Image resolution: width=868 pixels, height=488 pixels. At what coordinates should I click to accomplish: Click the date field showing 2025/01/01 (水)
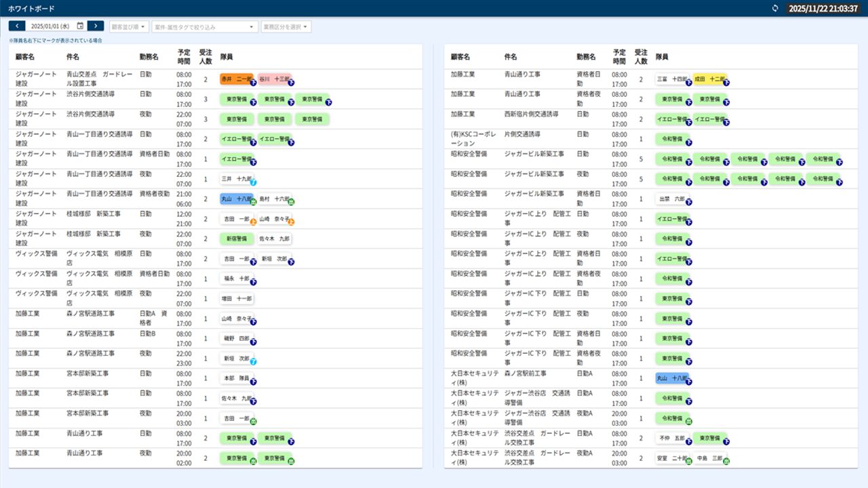tap(56, 26)
